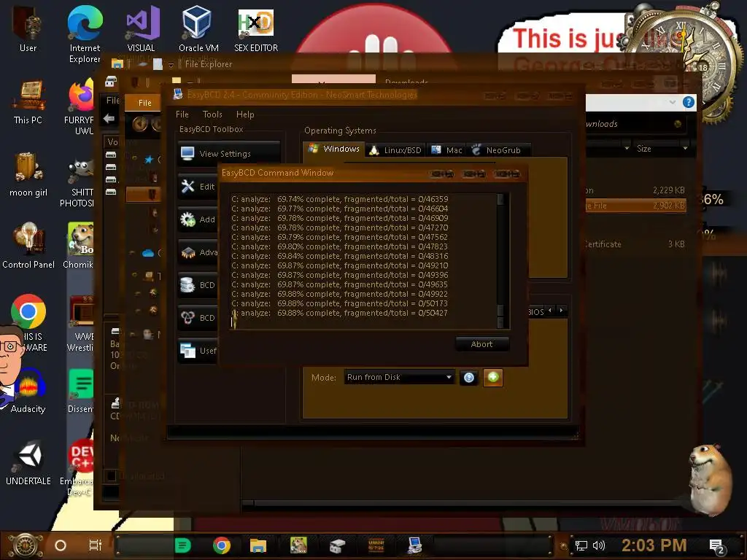Switch to the Linux/BSD tab
Image resolution: width=747 pixels, height=560 pixels.
click(396, 150)
